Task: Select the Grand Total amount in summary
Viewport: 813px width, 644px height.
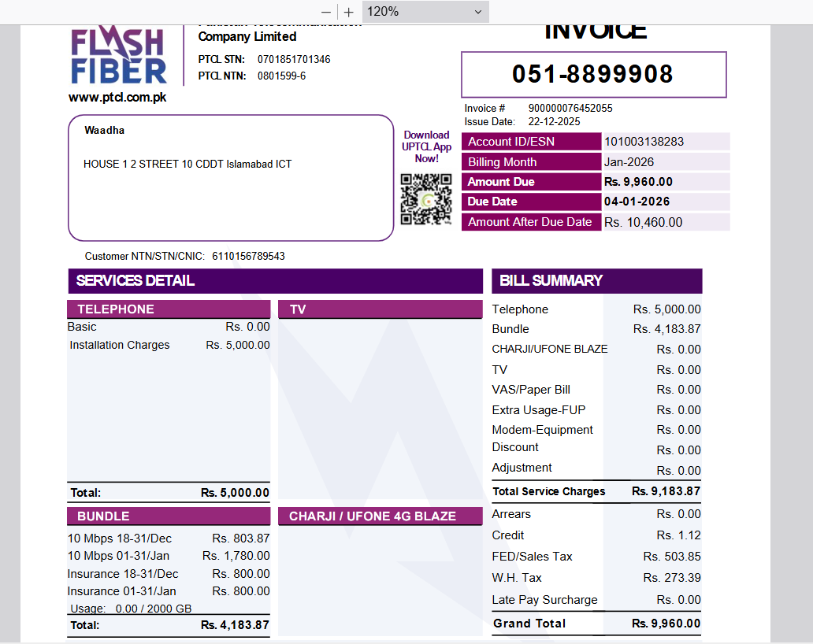Action: (666, 624)
